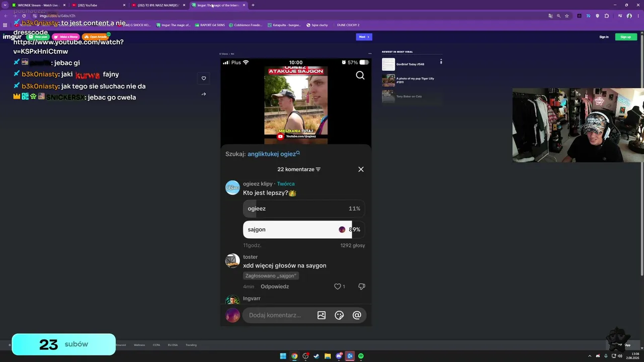The width and height of the screenshot is (644, 362).
Task: Open Spotify from the taskbar
Action: tap(361, 356)
